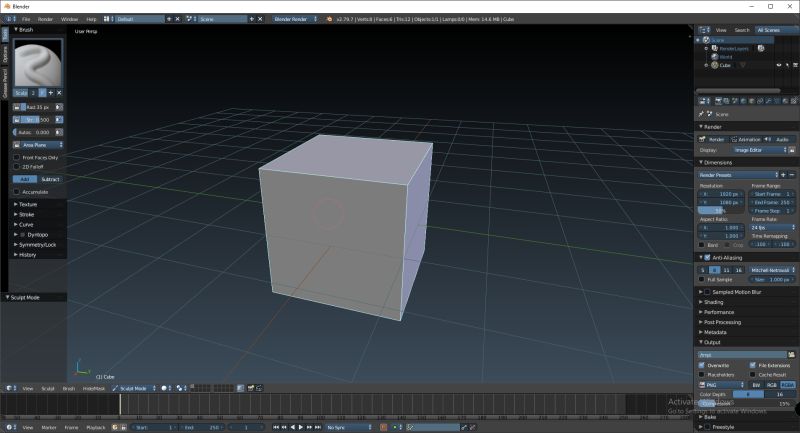Enable the Placeholders checkbox
This screenshot has width=800, height=433.
[x=702, y=375]
